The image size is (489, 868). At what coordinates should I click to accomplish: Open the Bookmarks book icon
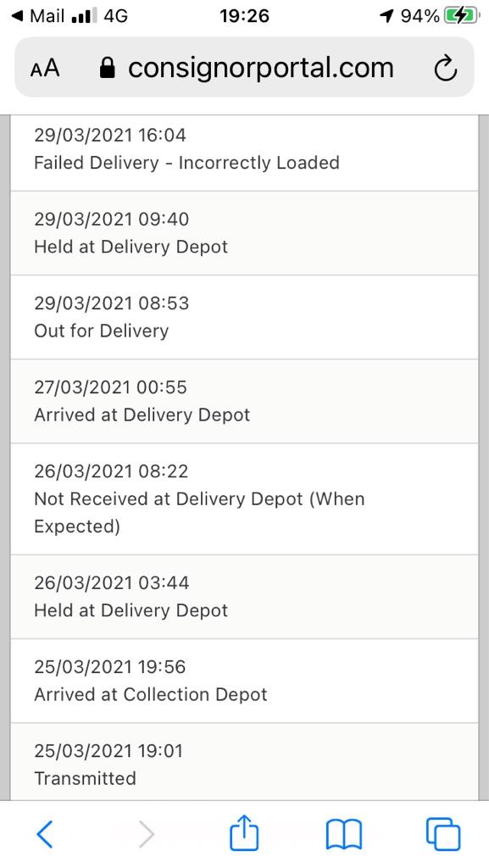click(344, 835)
